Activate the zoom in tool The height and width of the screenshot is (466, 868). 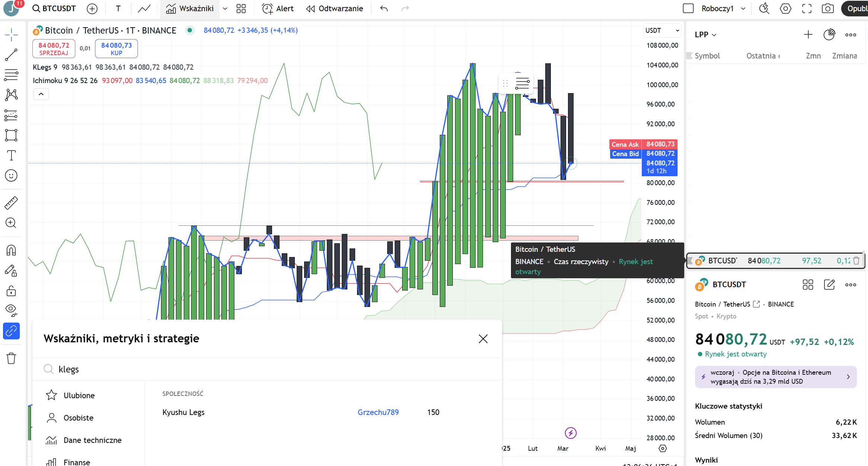[11, 223]
